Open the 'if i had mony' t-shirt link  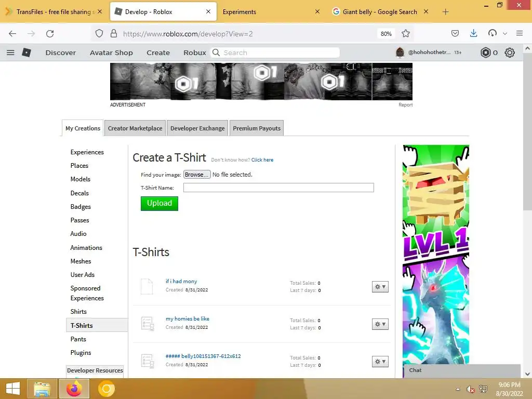(181, 281)
